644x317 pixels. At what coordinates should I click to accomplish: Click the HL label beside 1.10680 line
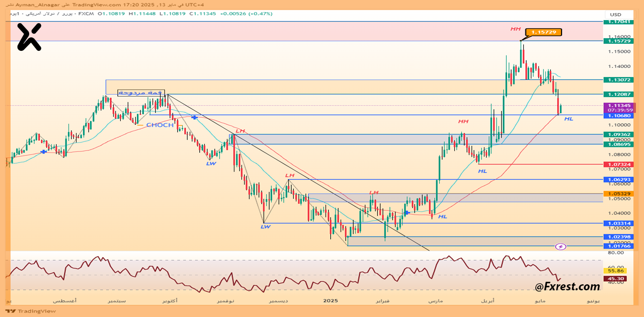tap(569, 119)
